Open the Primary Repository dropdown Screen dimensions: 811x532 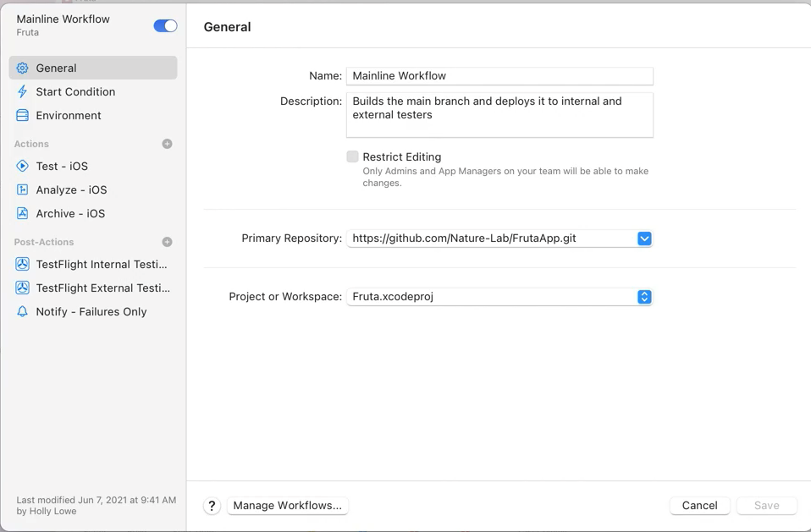click(644, 239)
